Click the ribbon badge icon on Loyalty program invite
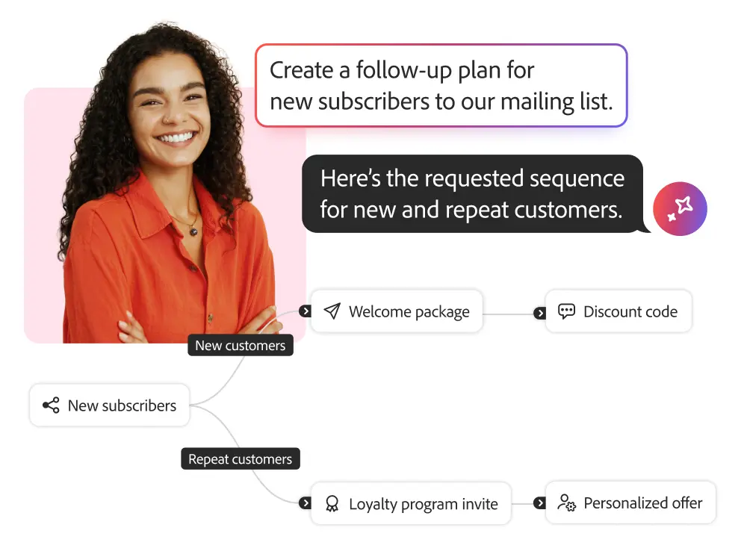This screenshot has width=747, height=560. click(332, 504)
